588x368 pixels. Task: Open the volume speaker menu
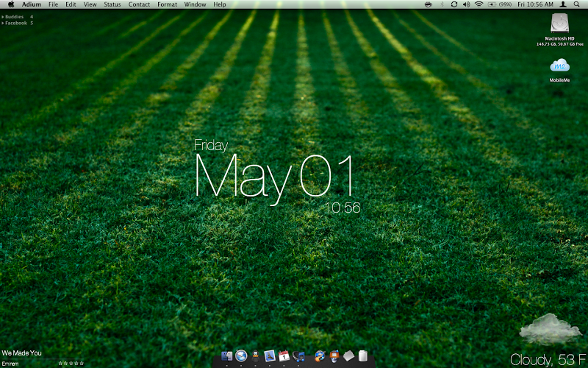(466, 4)
